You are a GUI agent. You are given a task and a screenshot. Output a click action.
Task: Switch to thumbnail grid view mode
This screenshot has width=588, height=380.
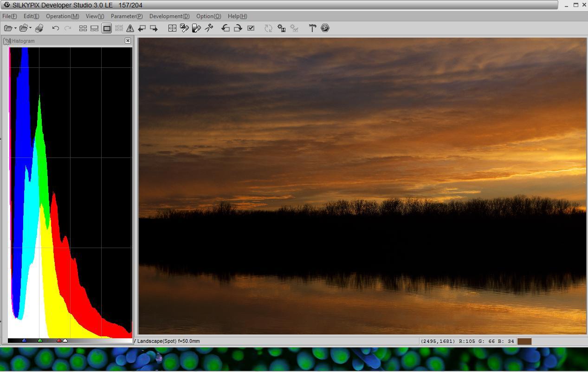point(83,28)
